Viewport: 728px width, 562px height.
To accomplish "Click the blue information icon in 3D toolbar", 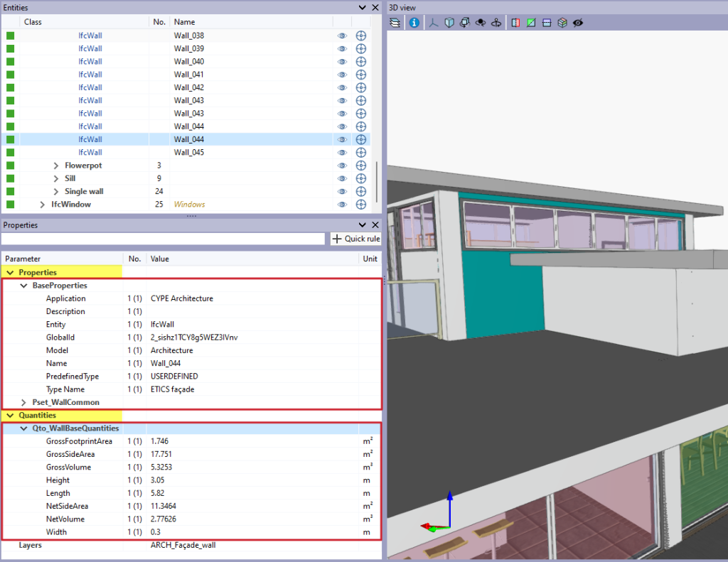I will click(x=414, y=23).
